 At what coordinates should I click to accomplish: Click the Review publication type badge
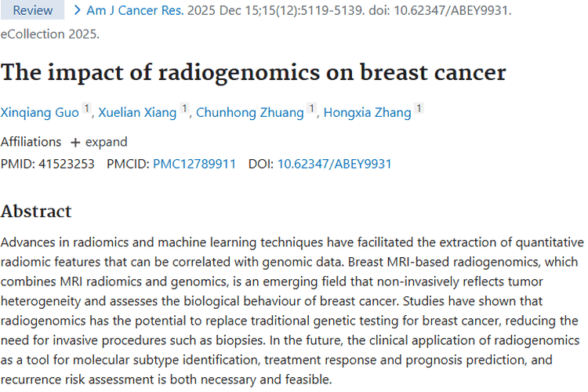(x=34, y=10)
